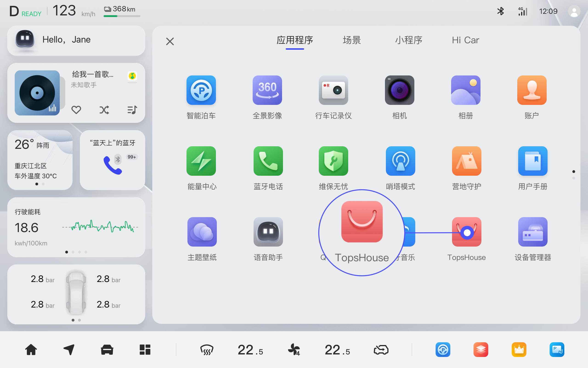Open the 蓝牙电话 Bluetooth phone app
The width and height of the screenshot is (588, 368).
click(268, 161)
